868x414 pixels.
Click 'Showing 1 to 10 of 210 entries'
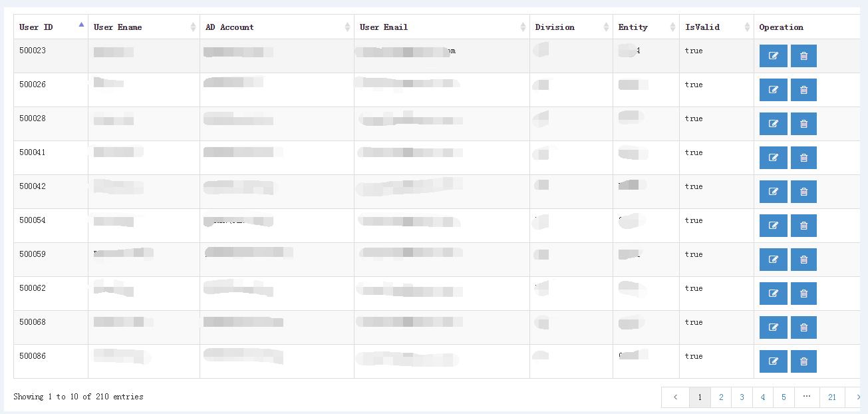pos(78,397)
